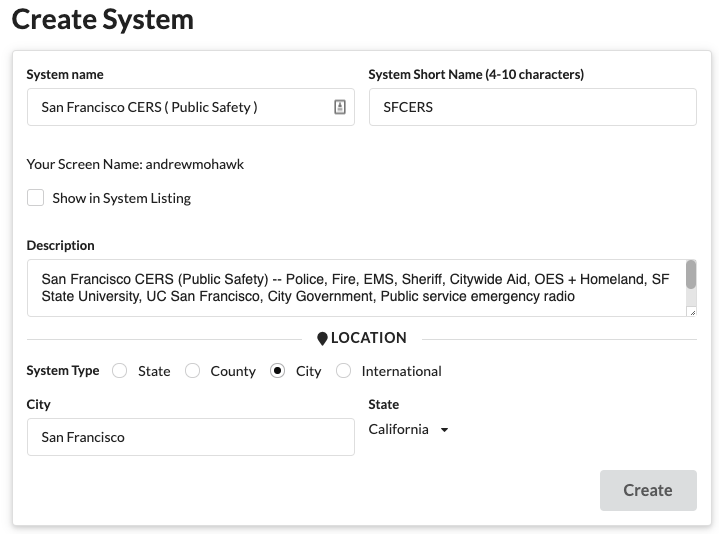The height and width of the screenshot is (534, 719).
Task: Click the 'Your Screen Name: andrewmohawk' text
Action: click(135, 164)
